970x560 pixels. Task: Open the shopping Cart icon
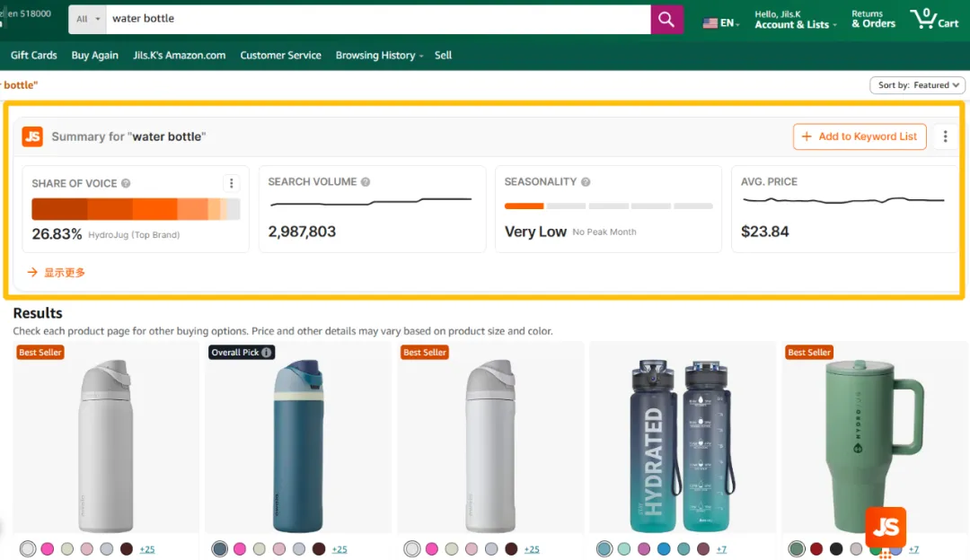[934, 19]
